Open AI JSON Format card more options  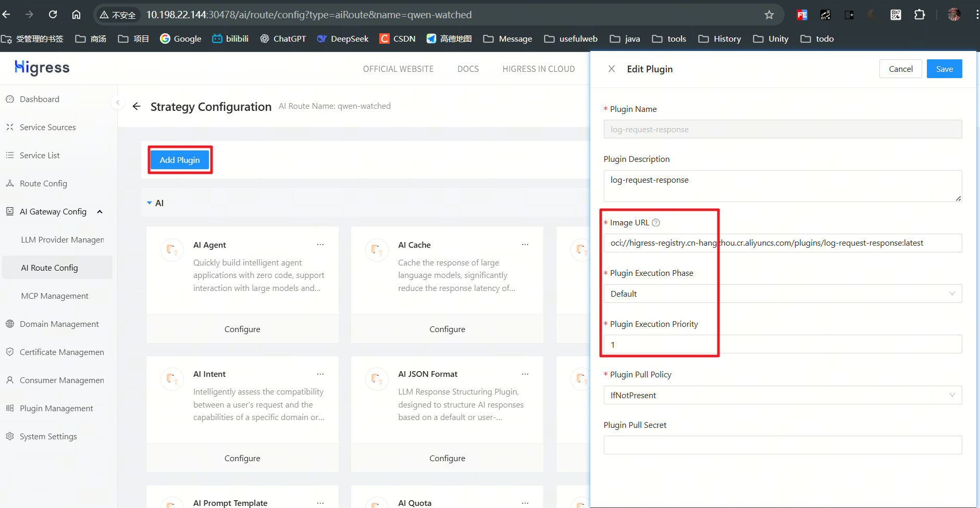525,374
